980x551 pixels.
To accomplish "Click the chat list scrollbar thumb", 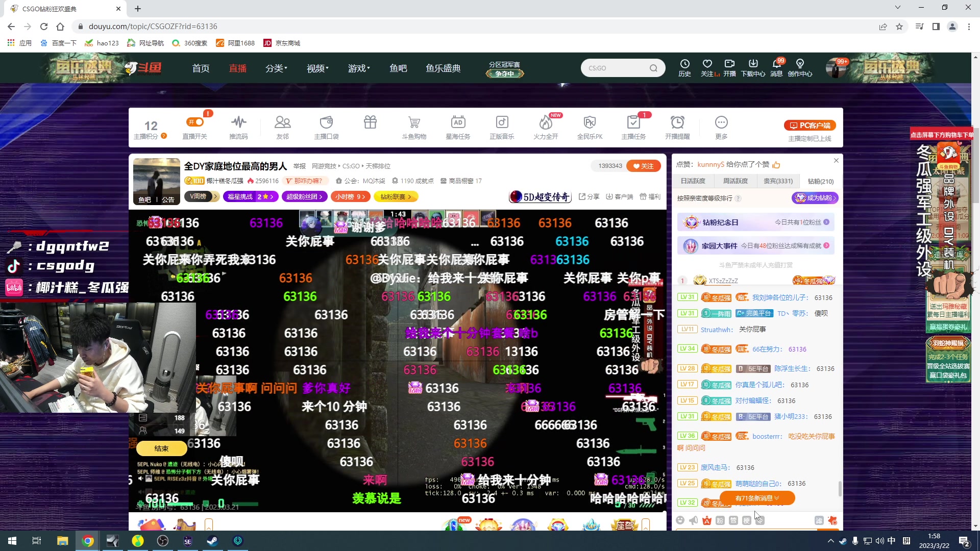I will (840, 488).
